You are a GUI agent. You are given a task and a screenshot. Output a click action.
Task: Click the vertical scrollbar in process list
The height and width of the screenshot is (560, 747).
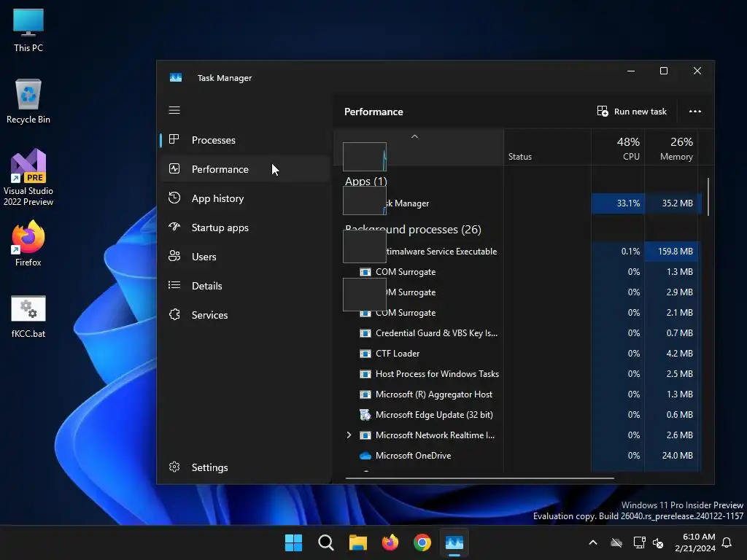pos(708,197)
